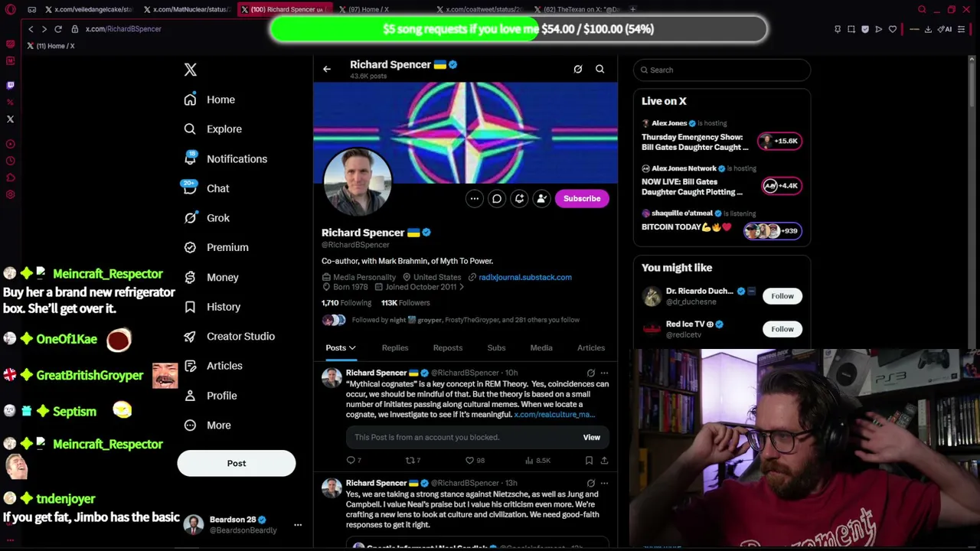Search Richard Spencer's posts with magnifier icon
Image resolution: width=980 pixels, height=551 pixels.
tap(600, 69)
